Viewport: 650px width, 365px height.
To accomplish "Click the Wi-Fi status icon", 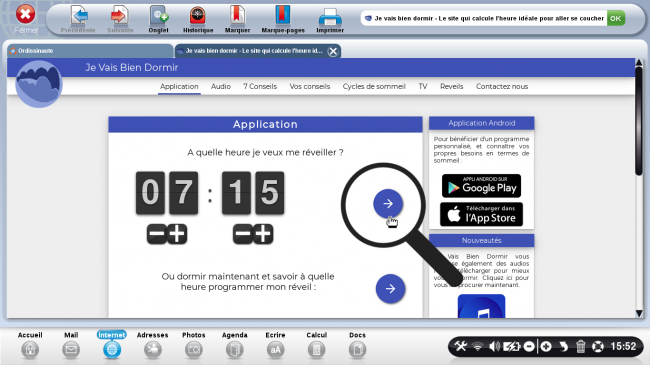I will point(478,347).
